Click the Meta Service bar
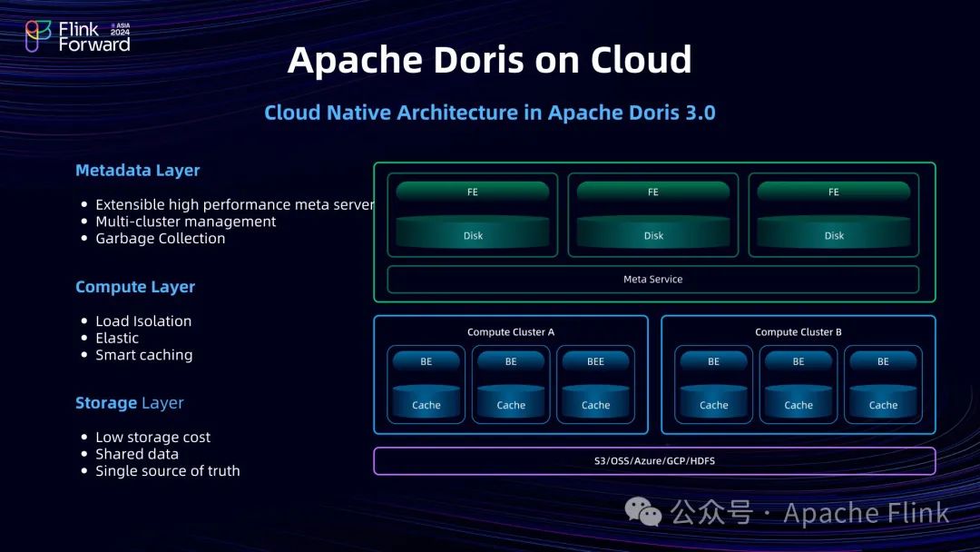This screenshot has height=552, width=980. (654, 279)
